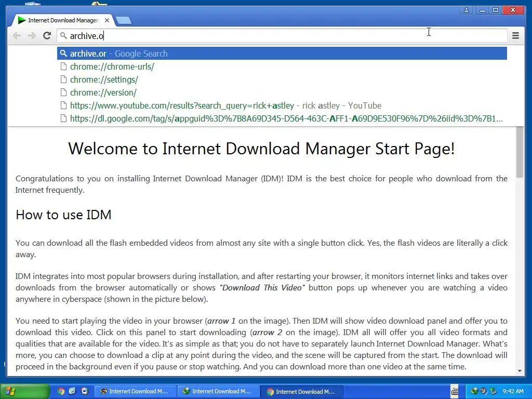Reload the current page

click(47, 36)
